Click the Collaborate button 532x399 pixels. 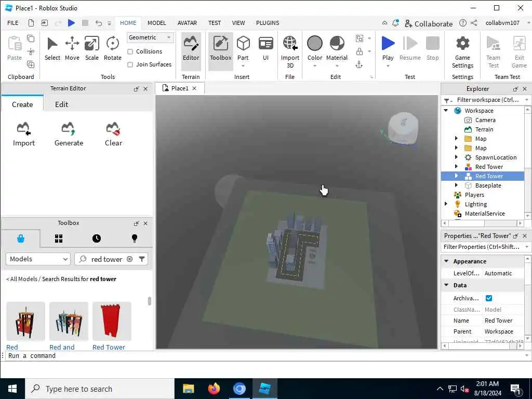[x=429, y=23]
